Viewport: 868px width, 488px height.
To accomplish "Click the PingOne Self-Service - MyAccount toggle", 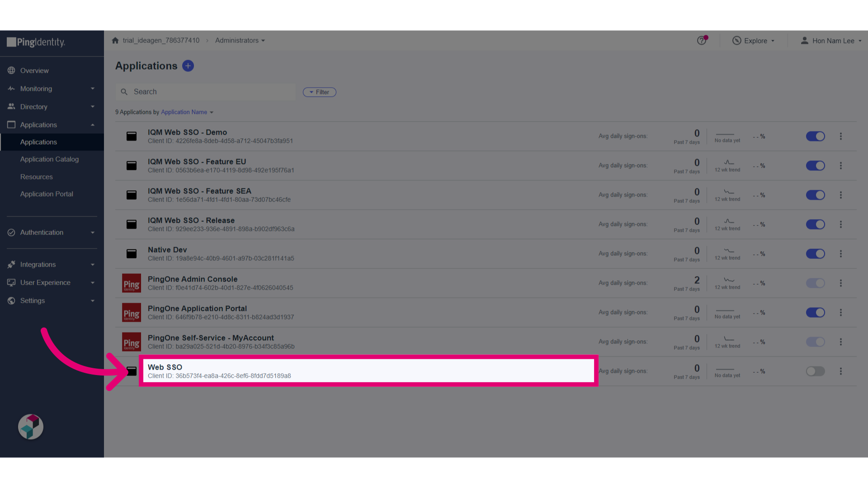I will point(816,342).
